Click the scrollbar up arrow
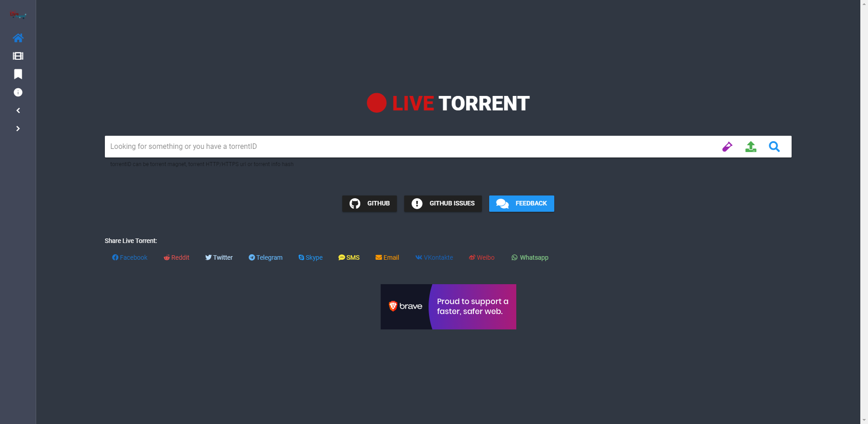 [x=864, y=4]
